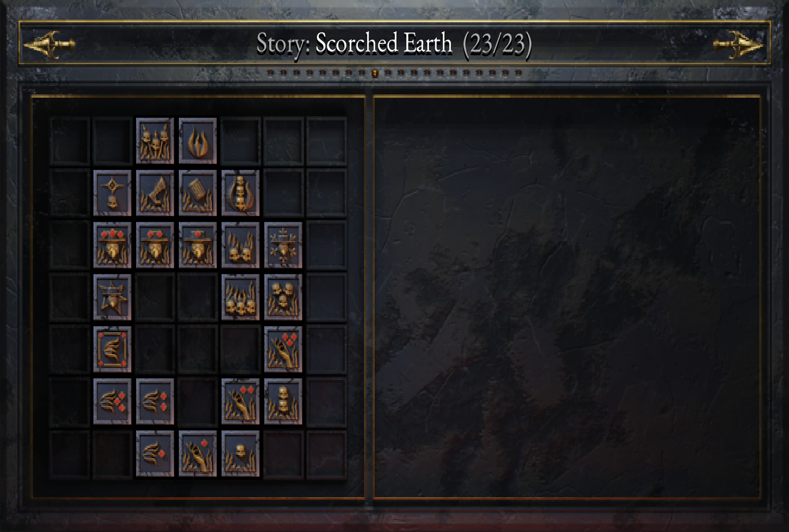Select the three skulls on pikes tile
This screenshot has height=532, width=789.
155,141
